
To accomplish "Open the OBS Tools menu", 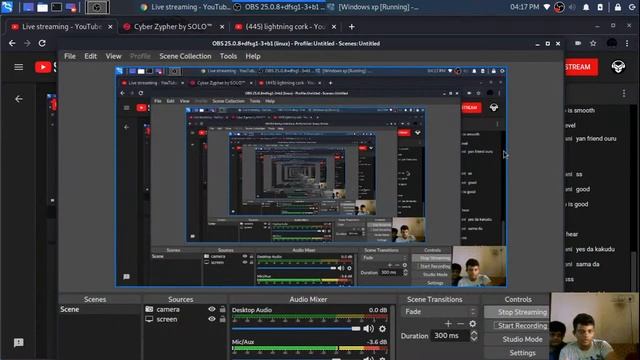I will click(x=228, y=56).
